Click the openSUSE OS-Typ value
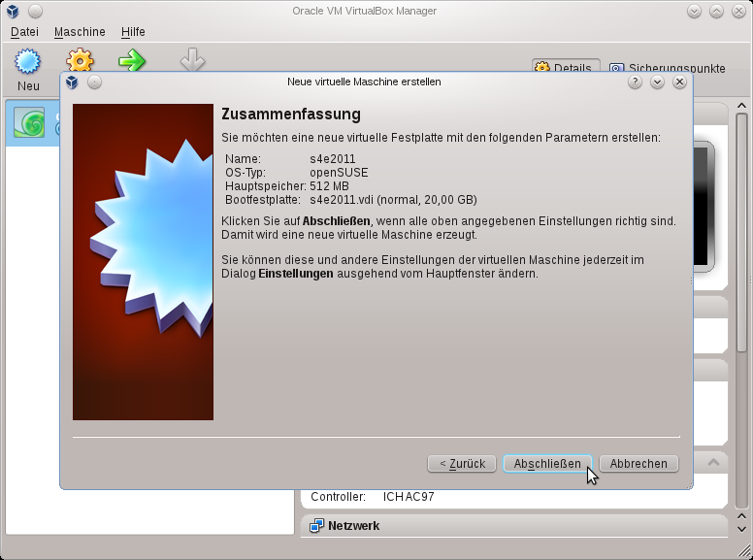Screen dimensions: 753x560 [x=339, y=173]
